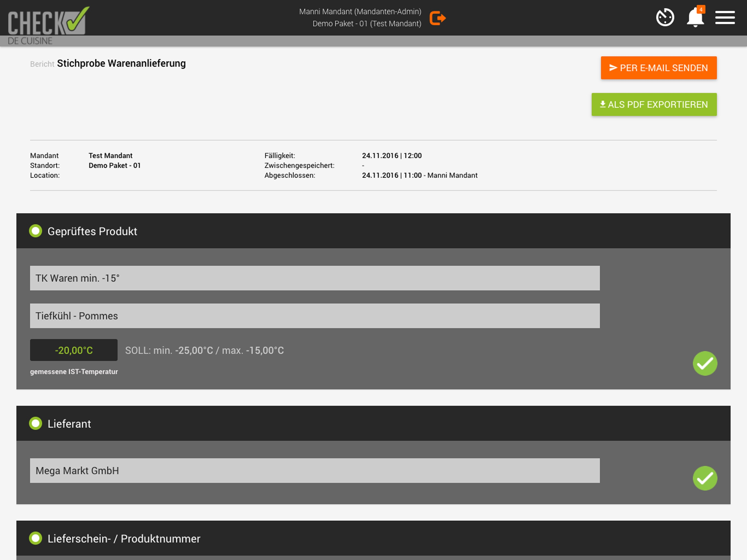The height and width of the screenshot is (560, 747).
Task: Toggle status circle beside Lieferant
Action: [36, 423]
